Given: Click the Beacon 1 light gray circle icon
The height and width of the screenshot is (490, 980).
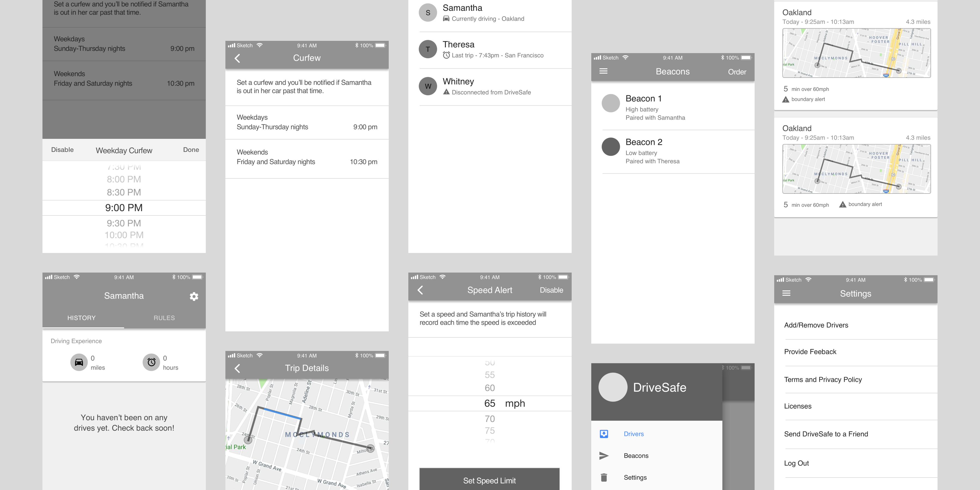Looking at the screenshot, I should coord(611,103).
